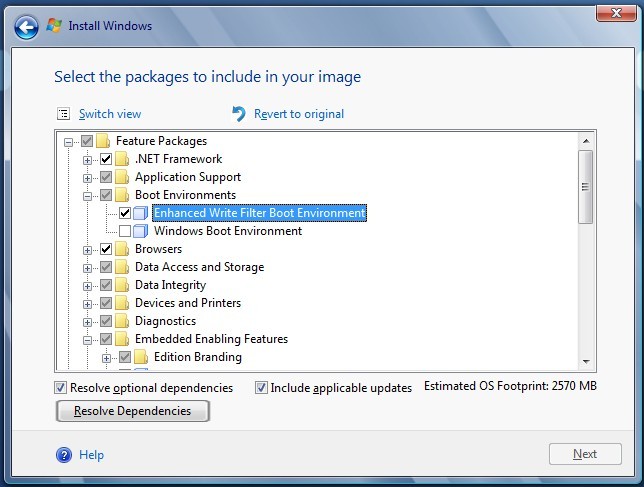Click the Estimated OS Footprint: 2570 MB text
The image size is (644, 487).
coord(510,386)
